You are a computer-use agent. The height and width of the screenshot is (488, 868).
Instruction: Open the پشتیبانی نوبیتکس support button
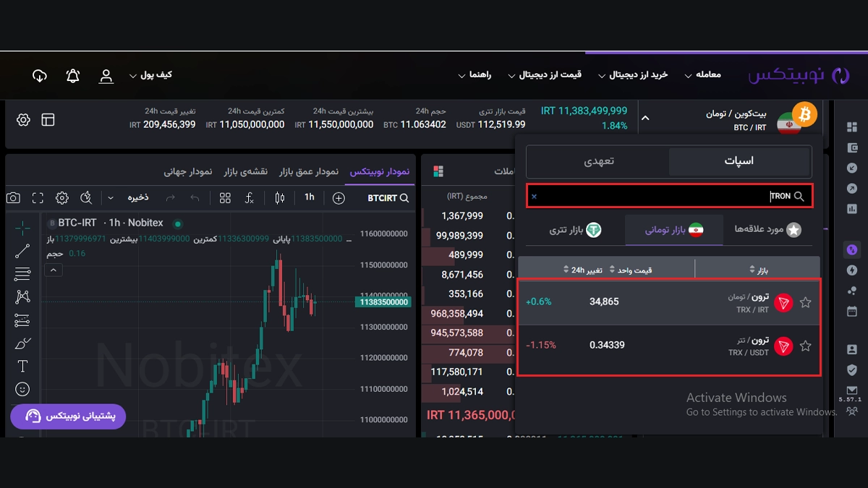point(68,416)
